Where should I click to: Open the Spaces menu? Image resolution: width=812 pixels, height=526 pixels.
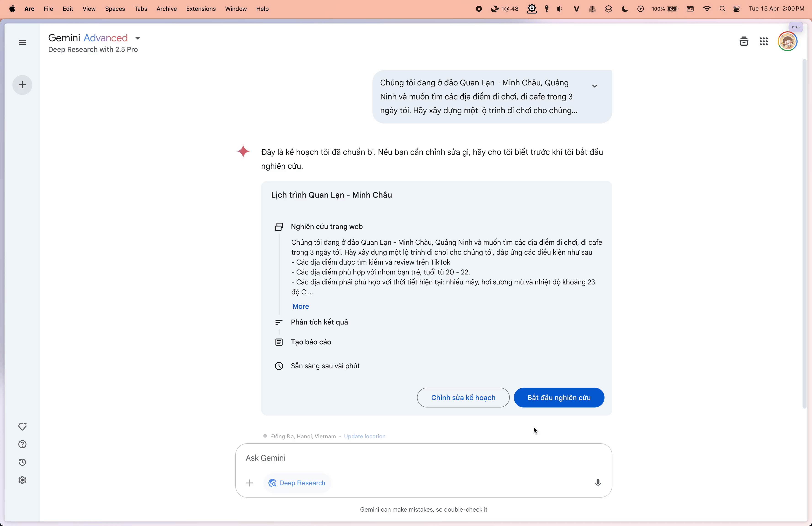(x=115, y=9)
